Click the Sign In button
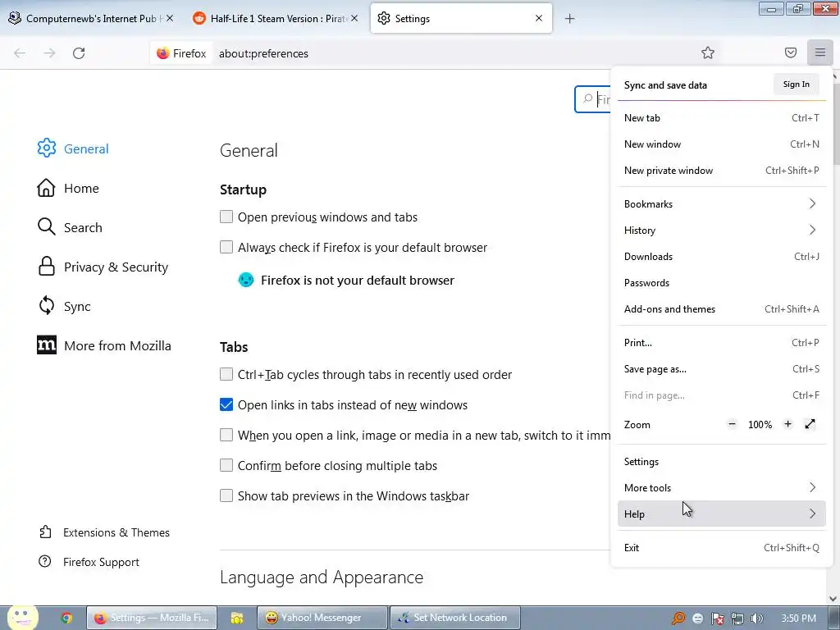840x630 pixels. [x=796, y=84]
